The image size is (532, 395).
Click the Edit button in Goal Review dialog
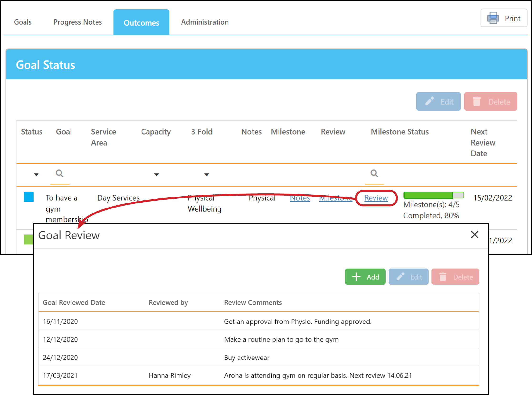pyautogui.click(x=409, y=277)
